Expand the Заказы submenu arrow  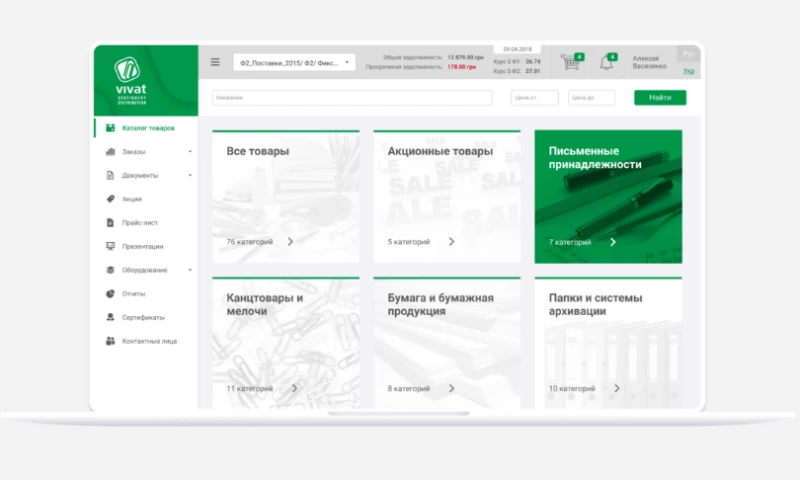190,152
